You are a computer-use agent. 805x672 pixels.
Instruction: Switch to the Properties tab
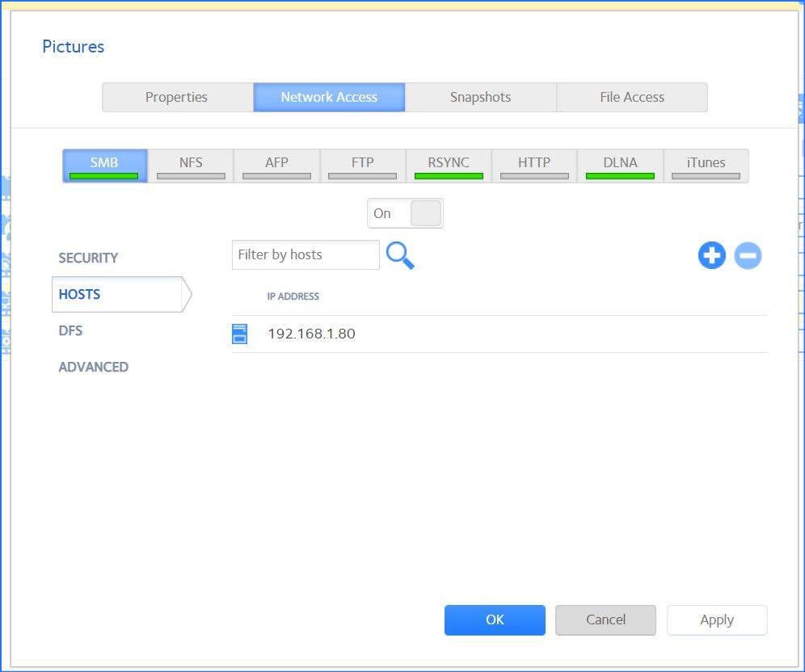pyautogui.click(x=176, y=97)
